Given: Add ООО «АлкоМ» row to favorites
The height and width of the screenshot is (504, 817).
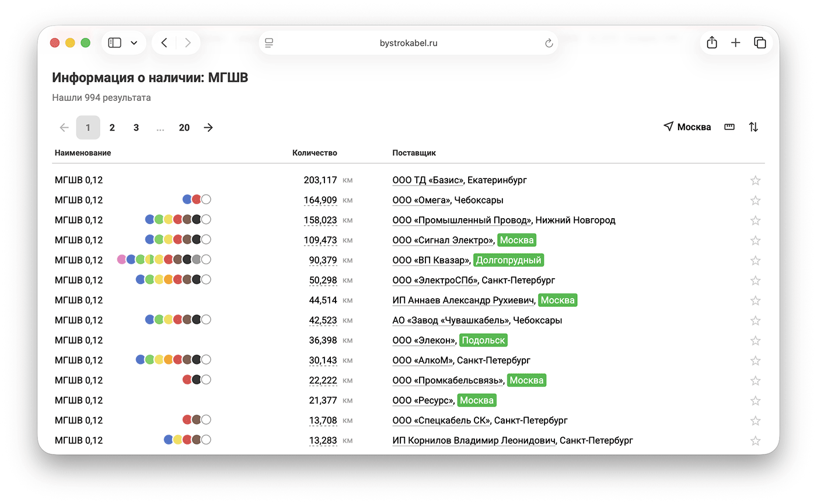Looking at the screenshot, I should pos(755,360).
